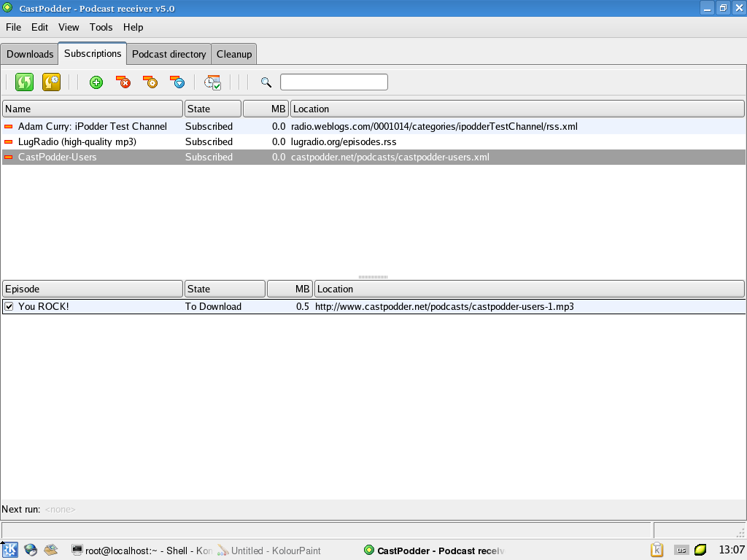Viewport: 747px width, 560px height.
Task: Select the You ROCK! episode title
Action: 43,307
